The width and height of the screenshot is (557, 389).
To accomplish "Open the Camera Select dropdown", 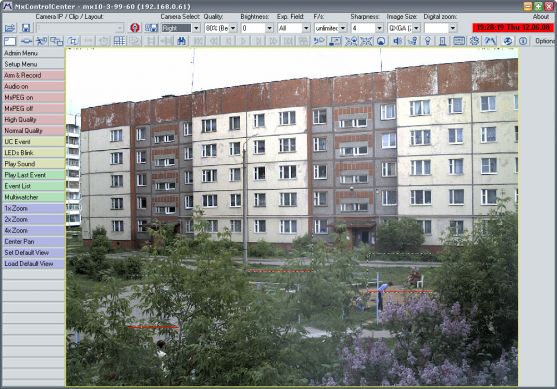I will [x=196, y=28].
